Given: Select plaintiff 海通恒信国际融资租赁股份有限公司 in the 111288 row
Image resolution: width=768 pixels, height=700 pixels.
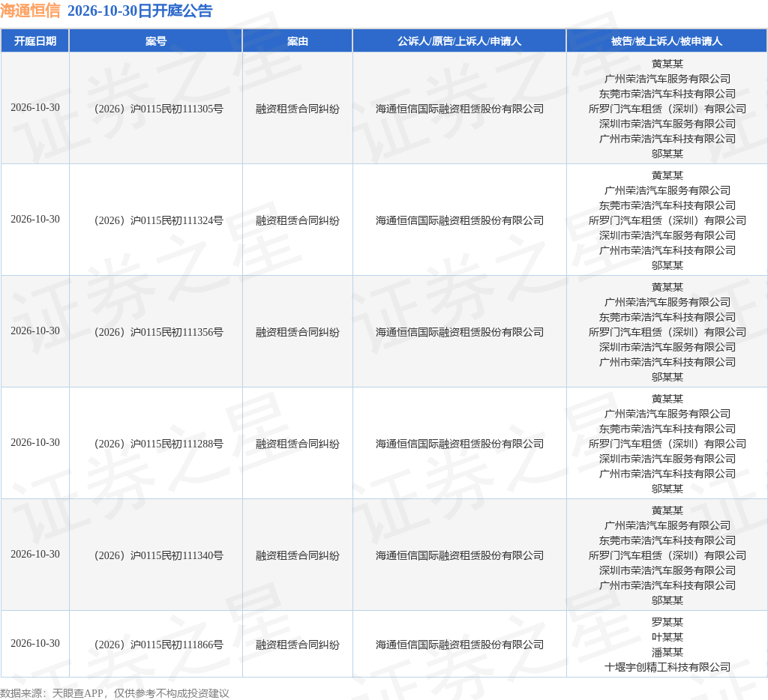Looking at the screenshot, I should (460, 444).
